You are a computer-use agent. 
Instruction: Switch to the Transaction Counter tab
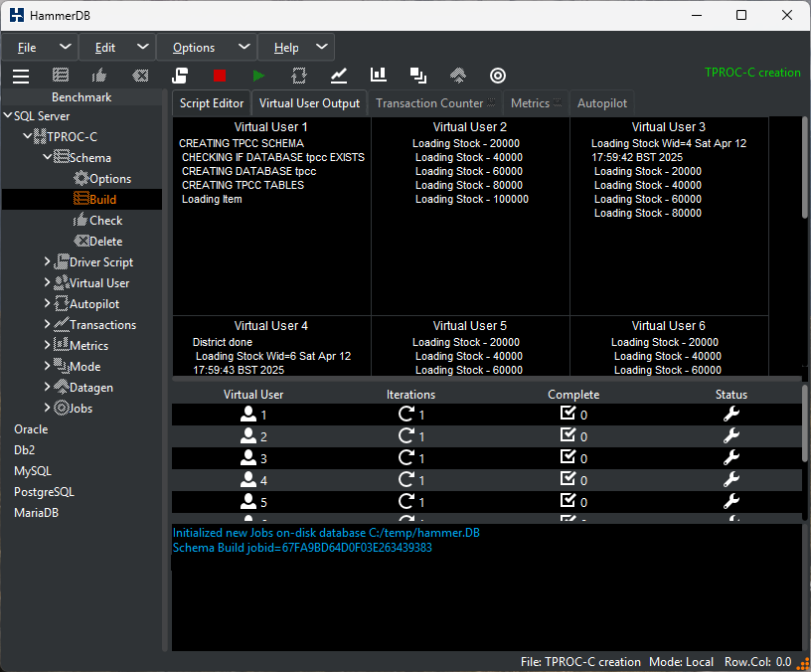[x=435, y=103]
